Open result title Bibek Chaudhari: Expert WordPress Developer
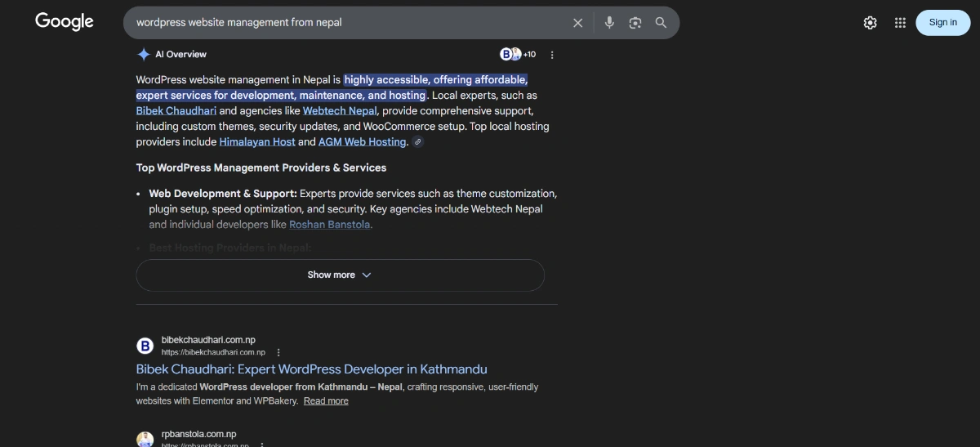 (312, 369)
